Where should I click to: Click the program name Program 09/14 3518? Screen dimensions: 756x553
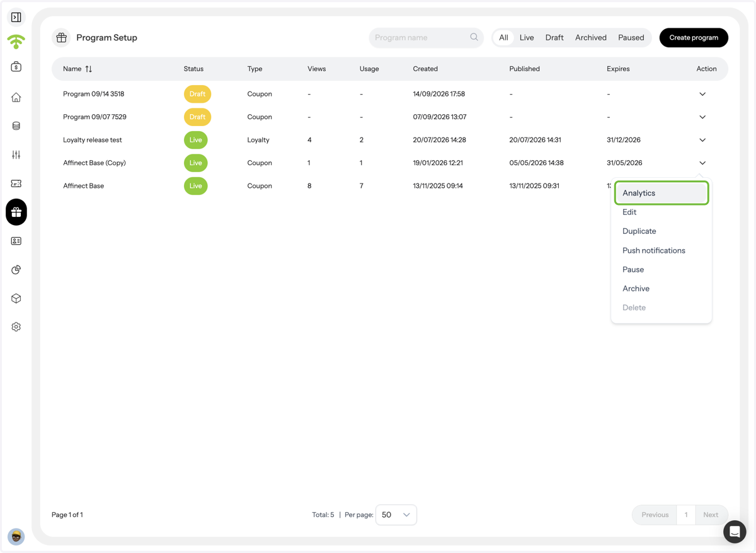click(93, 94)
